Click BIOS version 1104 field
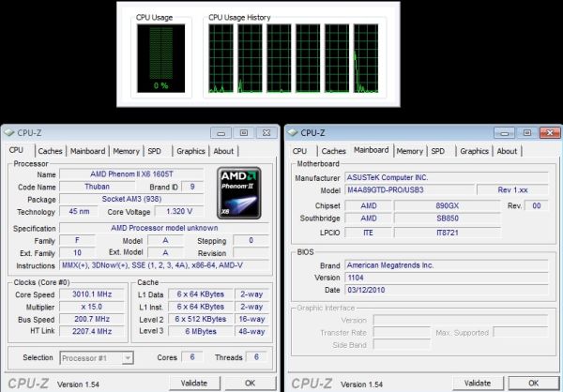 [447, 278]
